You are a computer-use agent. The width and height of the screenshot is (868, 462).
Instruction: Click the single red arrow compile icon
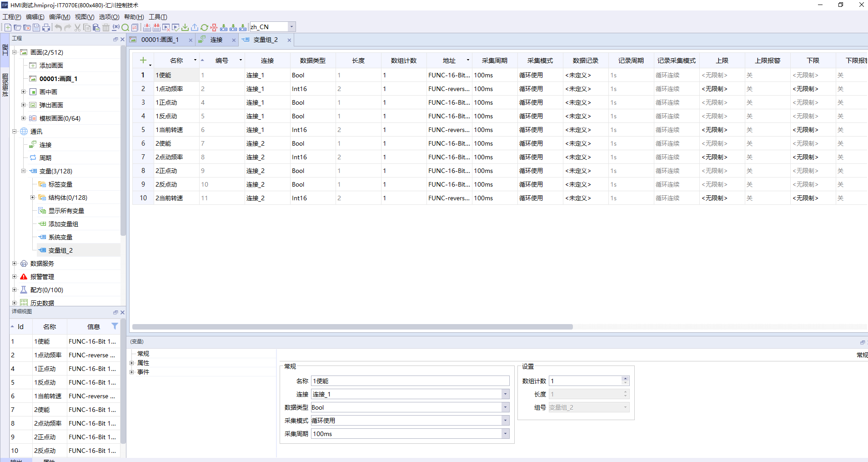pyautogui.click(x=147, y=27)
